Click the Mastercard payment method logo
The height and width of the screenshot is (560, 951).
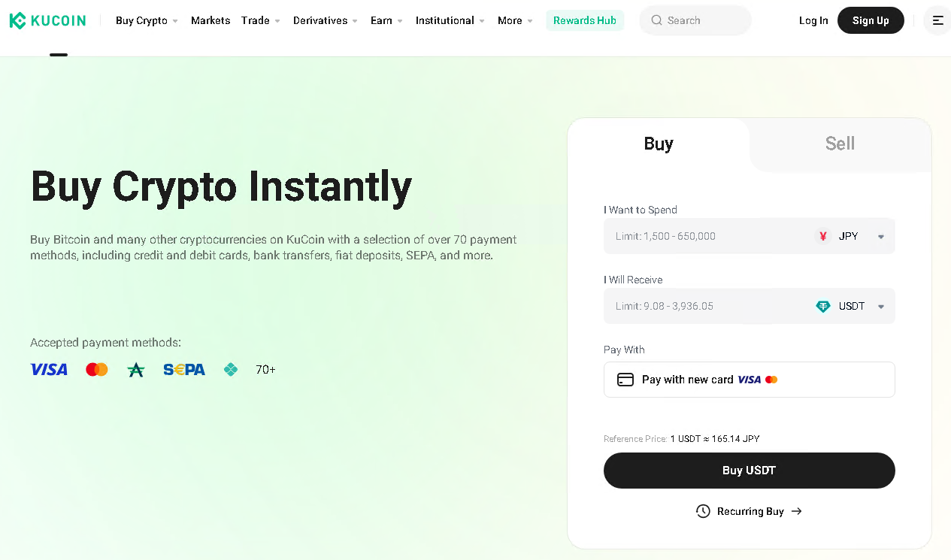pyautogui.click(x=97, y=370)
